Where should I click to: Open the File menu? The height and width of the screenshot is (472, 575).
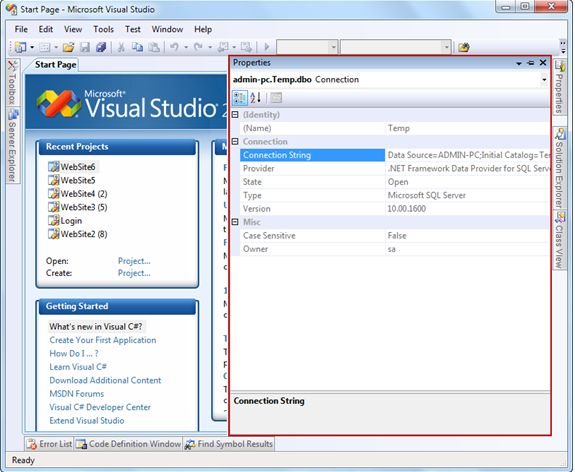(21, 29)
